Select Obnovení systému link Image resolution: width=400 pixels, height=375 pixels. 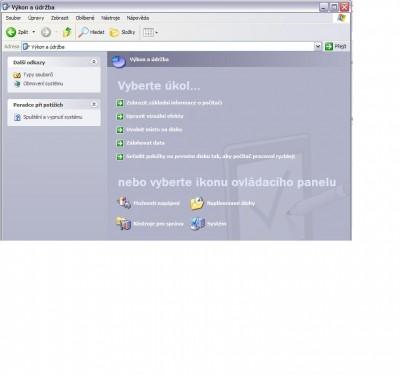(43, 84)
